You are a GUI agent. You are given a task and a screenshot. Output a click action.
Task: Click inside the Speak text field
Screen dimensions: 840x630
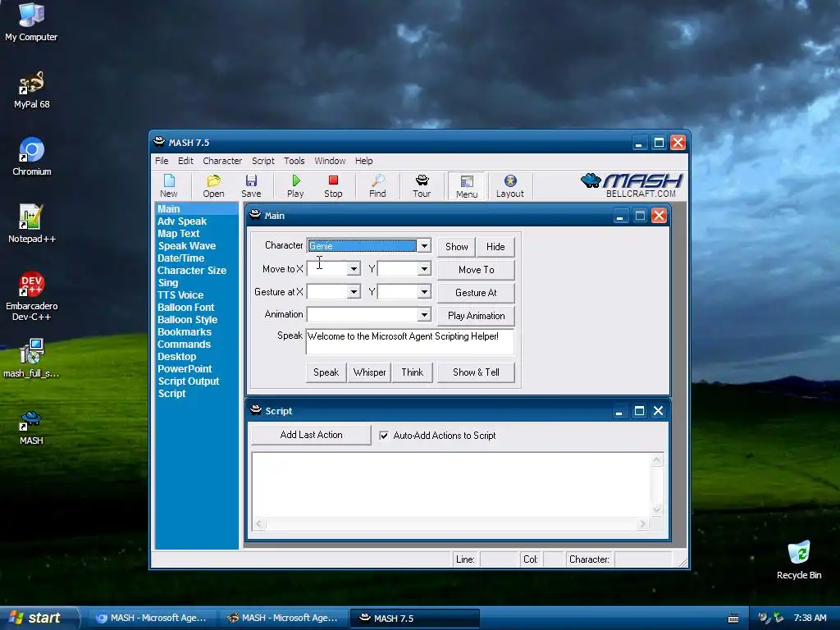[x=410, y=342]
